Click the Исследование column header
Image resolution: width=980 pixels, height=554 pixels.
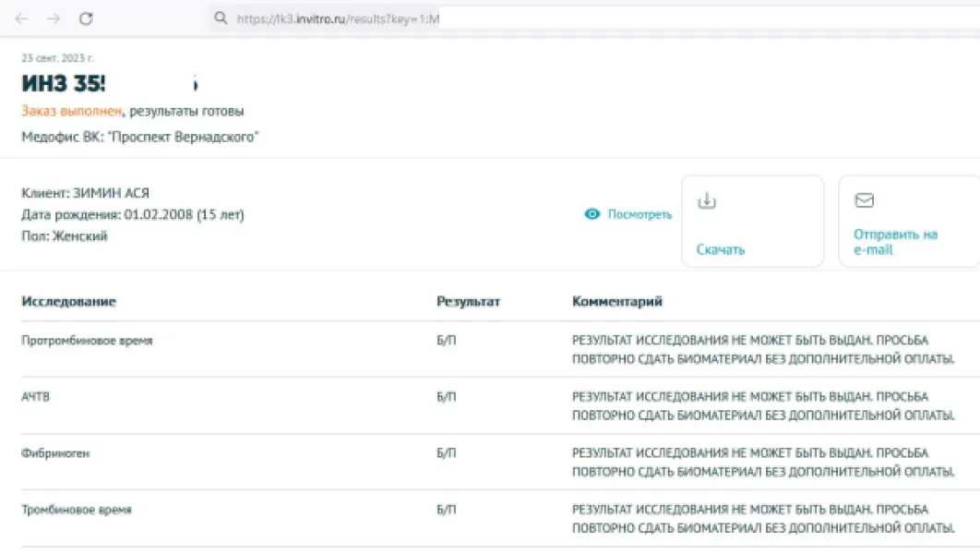pos(69,301)
